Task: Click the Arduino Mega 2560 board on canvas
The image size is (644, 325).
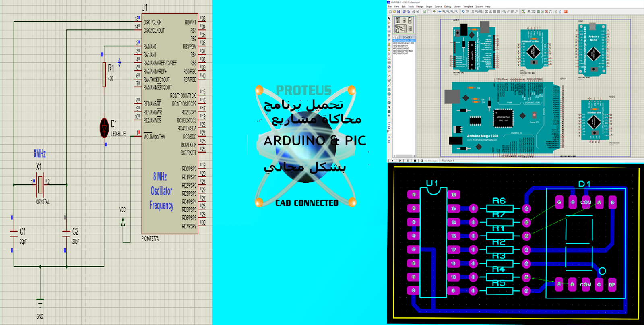Action: pyautogui.click(x=505, y=118)
